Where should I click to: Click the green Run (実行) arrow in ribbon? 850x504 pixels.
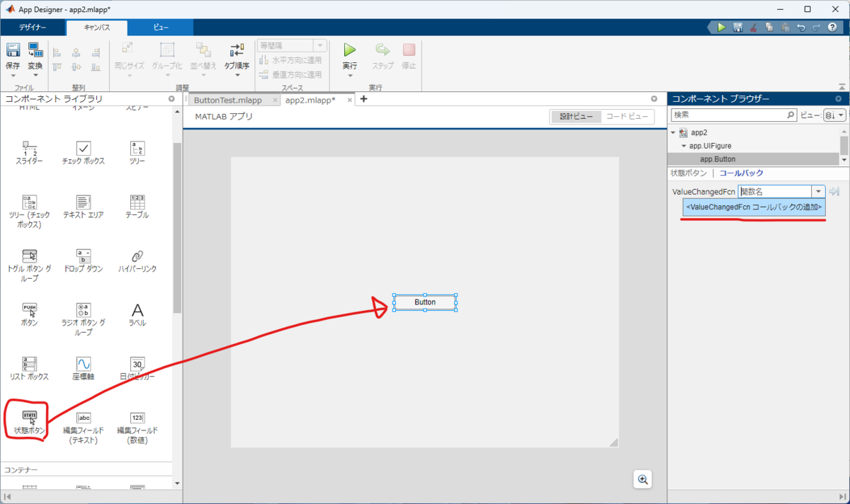350,50
